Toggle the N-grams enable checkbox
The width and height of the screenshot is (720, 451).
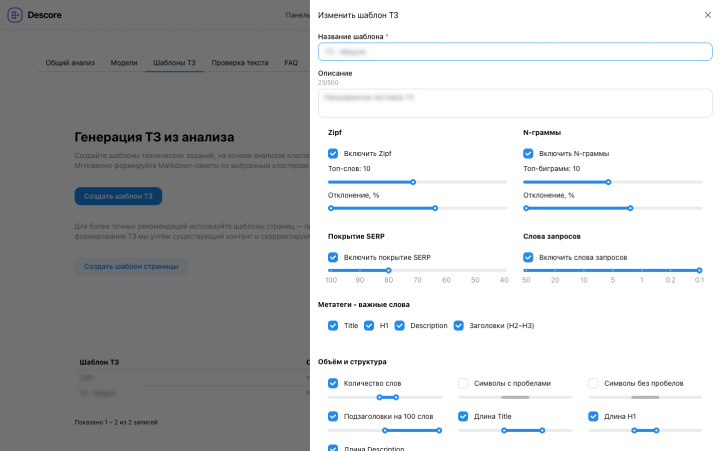click(x=528, y=153)
